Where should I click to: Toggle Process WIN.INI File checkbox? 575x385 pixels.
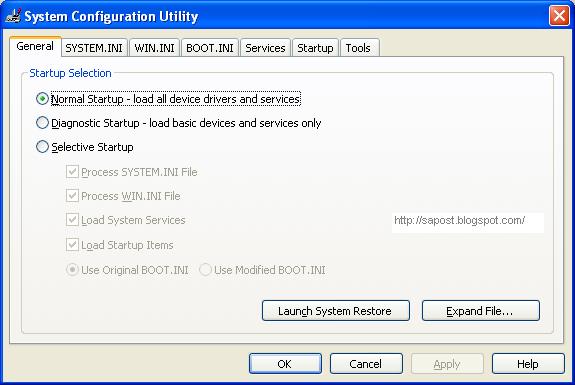[72, 195]
